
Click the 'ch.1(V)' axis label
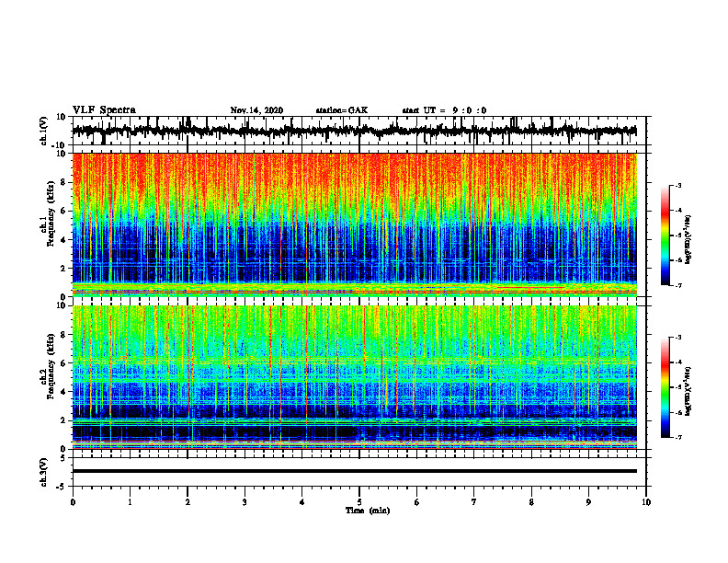(x=44, y=131)
